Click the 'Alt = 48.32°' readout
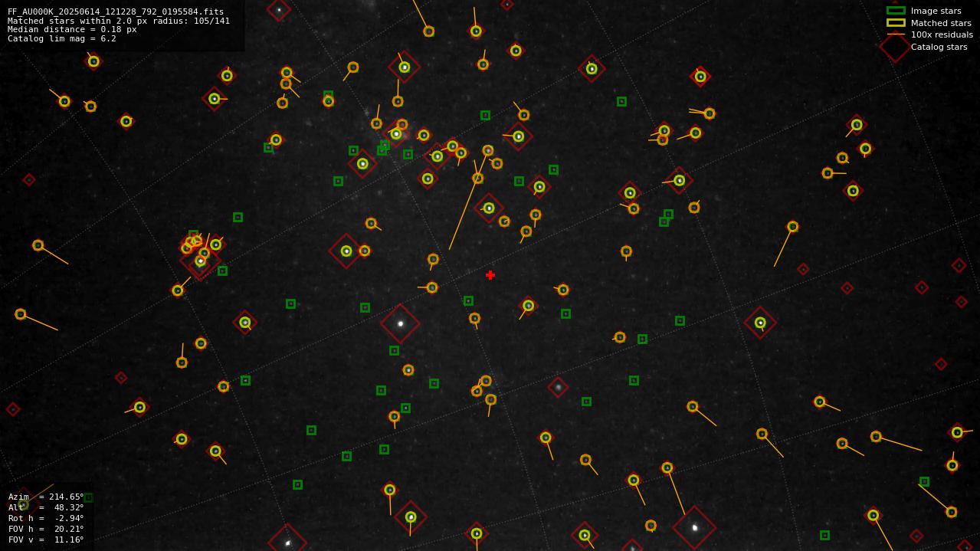This screenshot has width=980, height=551. tap(46, 507)
